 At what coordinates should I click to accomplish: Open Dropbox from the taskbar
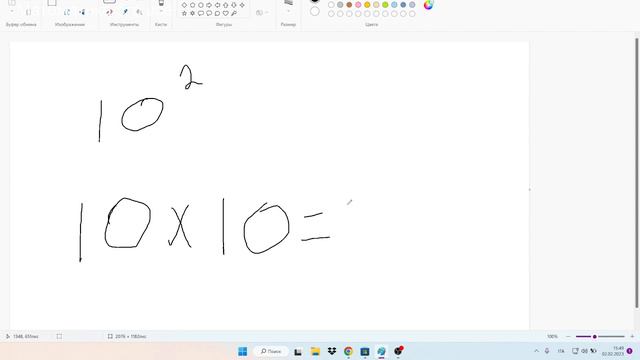(332, 351)
